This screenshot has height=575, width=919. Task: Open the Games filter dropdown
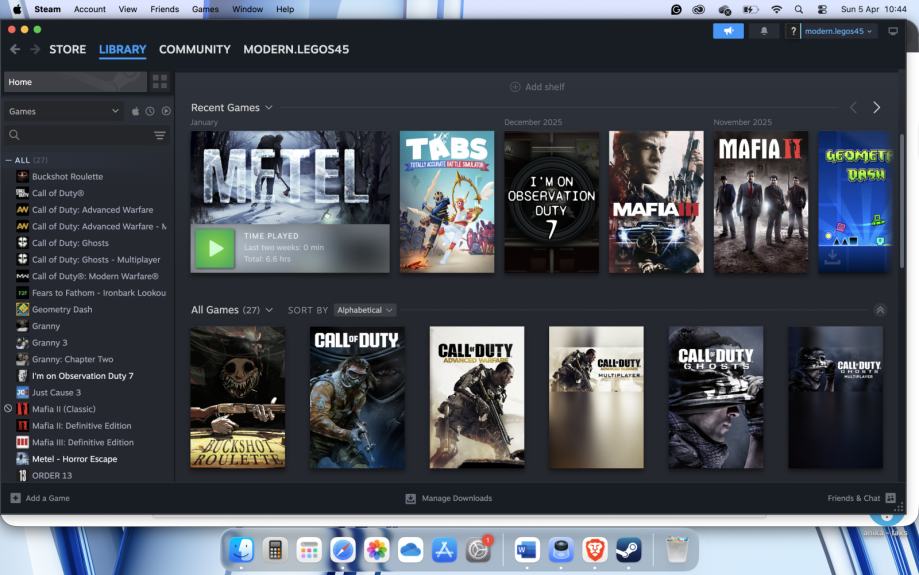[x=63, y=111]
